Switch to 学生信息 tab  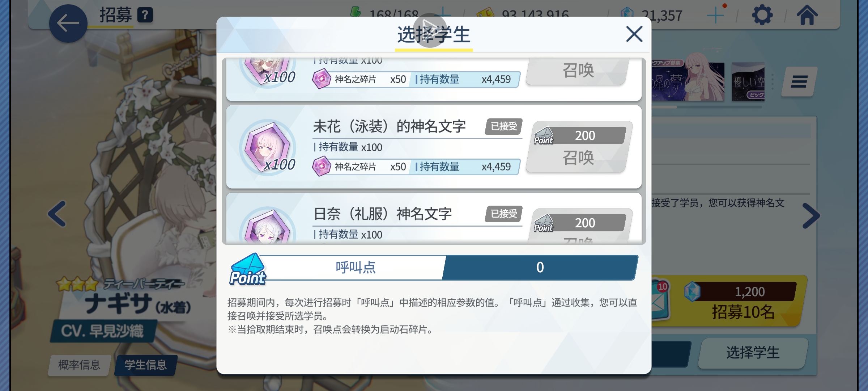(x=146, y=365)
